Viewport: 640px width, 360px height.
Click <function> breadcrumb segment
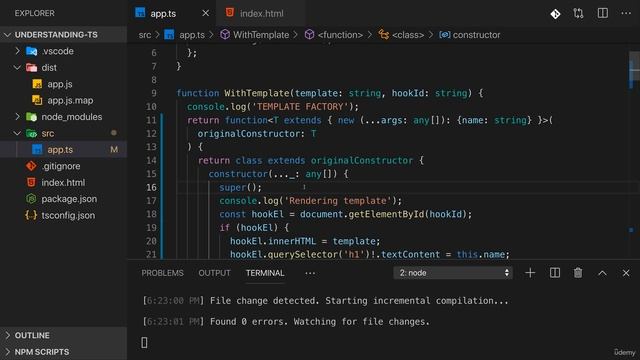[340, 35]
